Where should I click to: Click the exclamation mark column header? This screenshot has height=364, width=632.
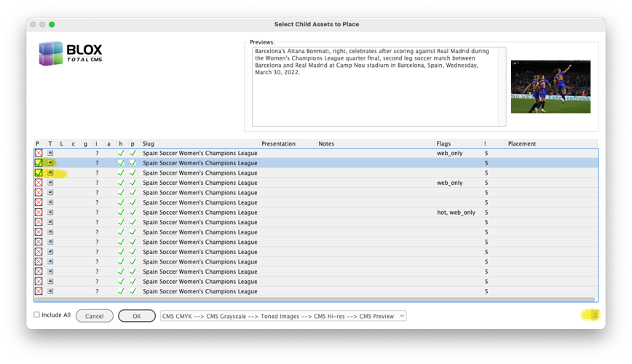click(485, 143)
